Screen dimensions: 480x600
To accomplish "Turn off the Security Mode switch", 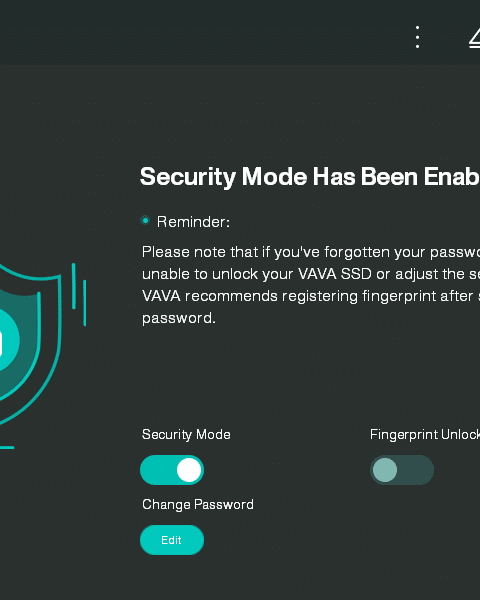I will [172, 470].
